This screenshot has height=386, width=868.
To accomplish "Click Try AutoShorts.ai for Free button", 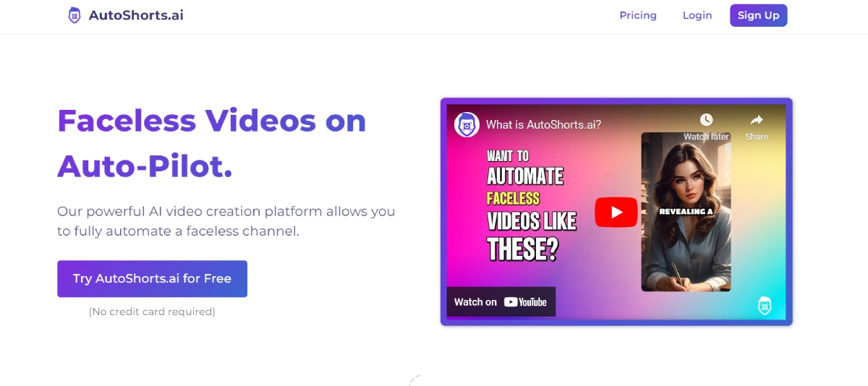I will [152, 278].
